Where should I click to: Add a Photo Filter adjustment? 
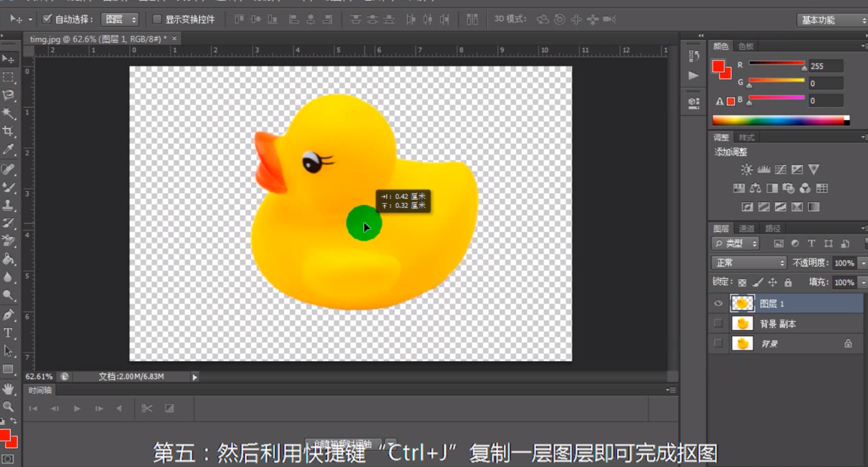tap(789, 188)
